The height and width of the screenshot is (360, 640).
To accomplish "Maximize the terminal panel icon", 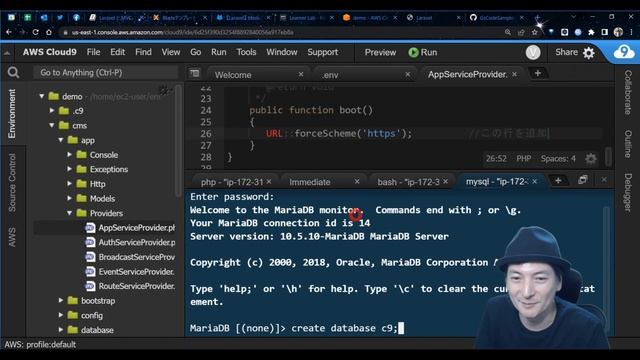I will (582, 180).
